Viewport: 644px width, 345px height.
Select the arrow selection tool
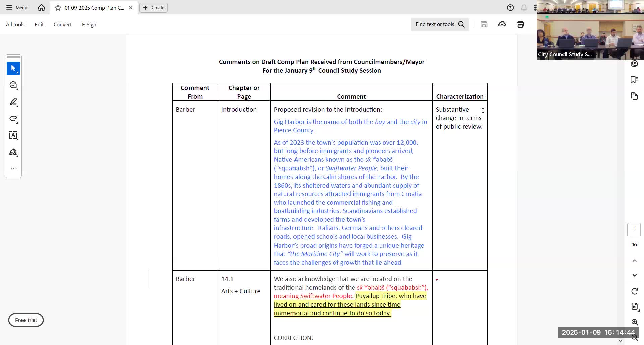coord(13,68)
